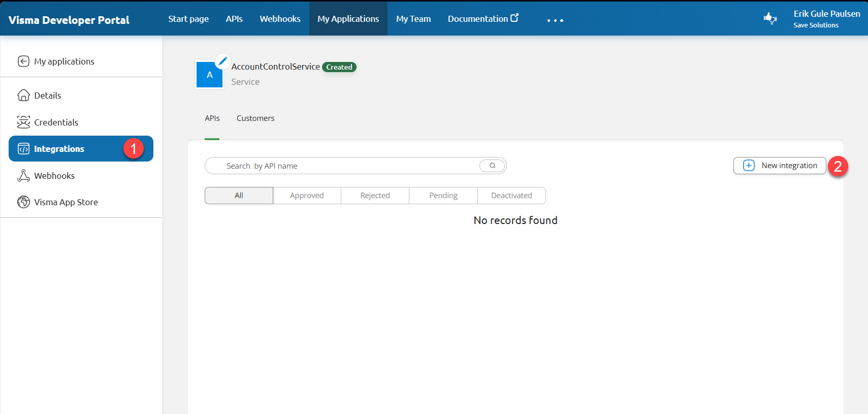Open the Erik Gule Paulsen user menu
The image size is (868, 414).
(x=826, y=19)
